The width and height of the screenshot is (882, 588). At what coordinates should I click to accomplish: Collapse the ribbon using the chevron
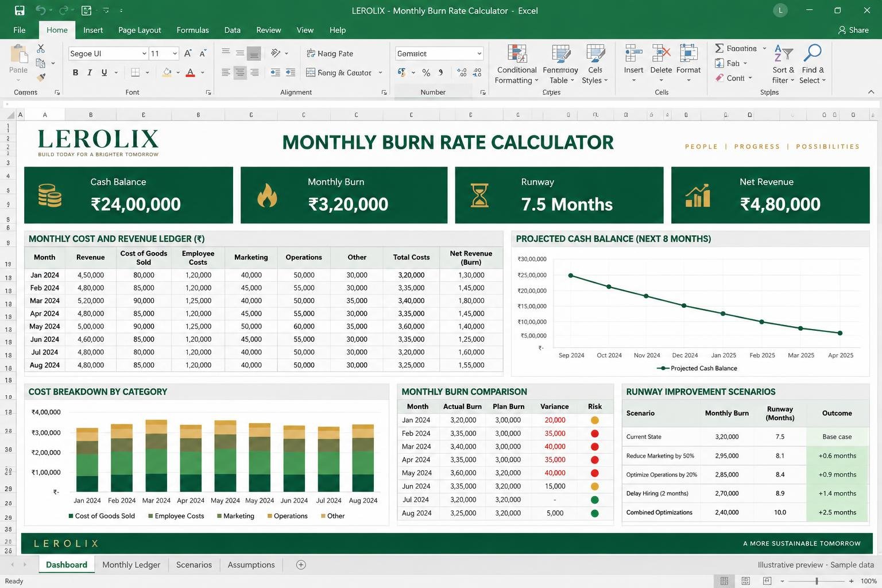point(871,92)
